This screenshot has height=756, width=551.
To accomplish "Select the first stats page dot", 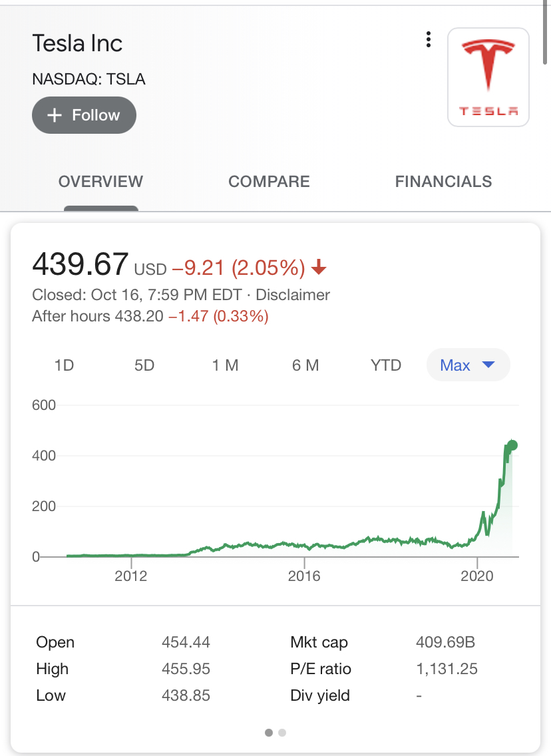I will 269,733.
